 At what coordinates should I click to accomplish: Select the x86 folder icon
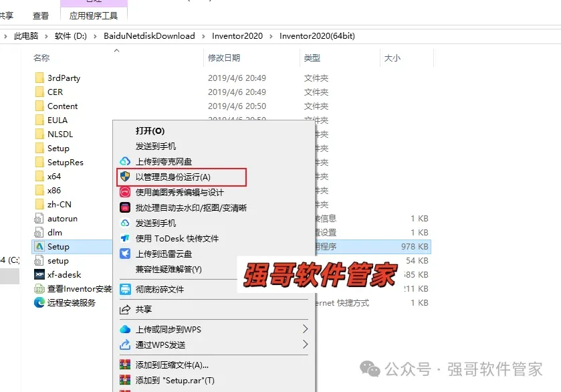[x=39, y=191]
